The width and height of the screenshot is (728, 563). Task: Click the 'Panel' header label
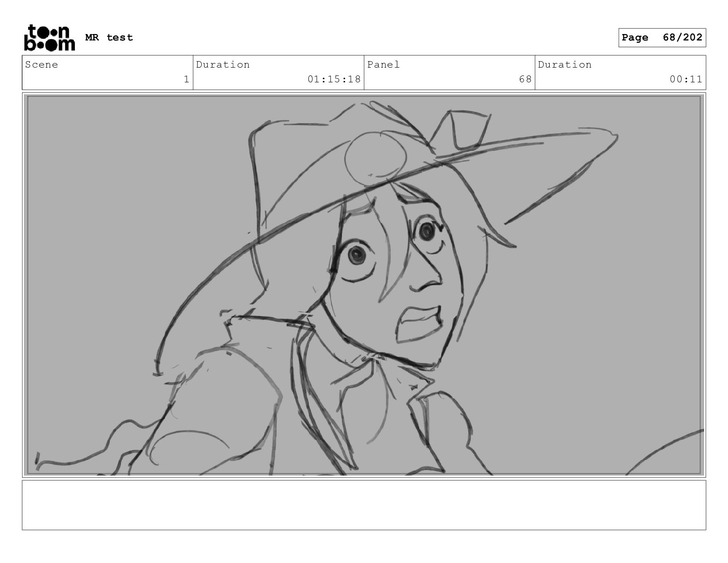(x=383, y=65)
